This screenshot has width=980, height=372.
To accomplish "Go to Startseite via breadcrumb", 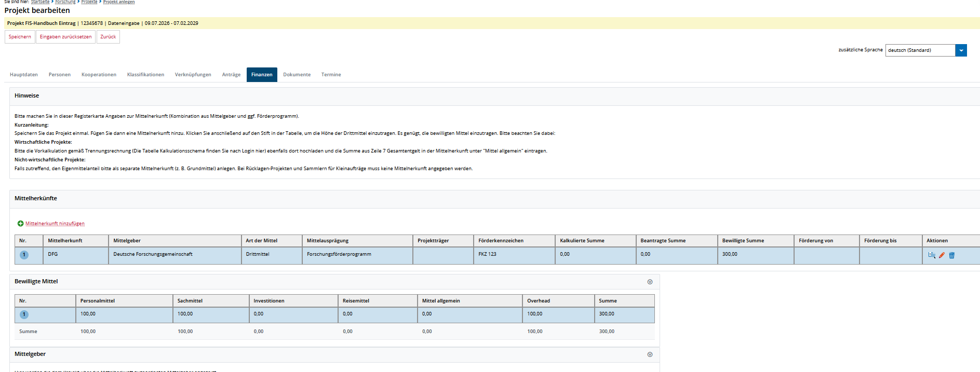I will click(40, 2).
